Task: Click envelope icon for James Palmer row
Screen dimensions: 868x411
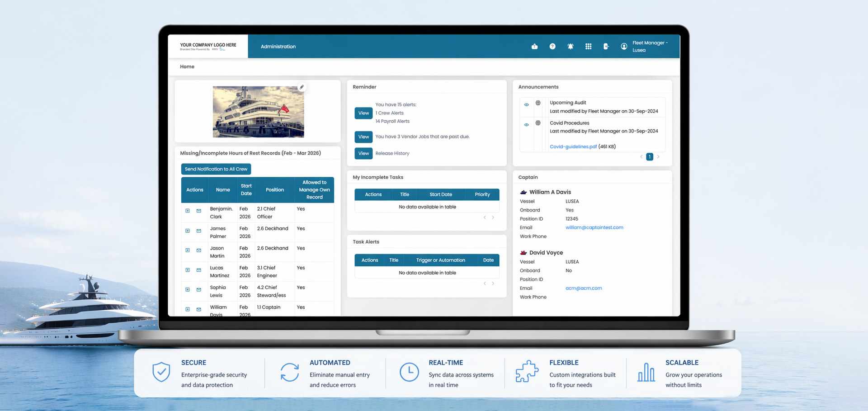Action: [198, 231]
